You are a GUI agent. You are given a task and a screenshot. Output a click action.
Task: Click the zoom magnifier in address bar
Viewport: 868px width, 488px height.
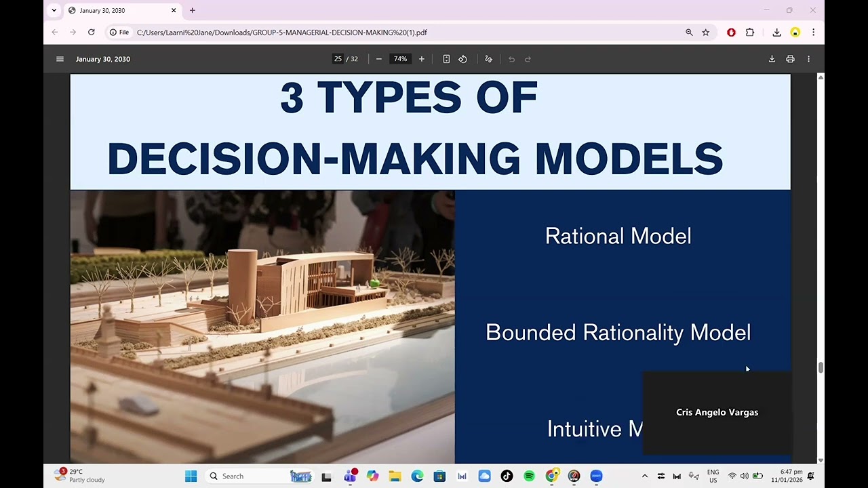689,32
